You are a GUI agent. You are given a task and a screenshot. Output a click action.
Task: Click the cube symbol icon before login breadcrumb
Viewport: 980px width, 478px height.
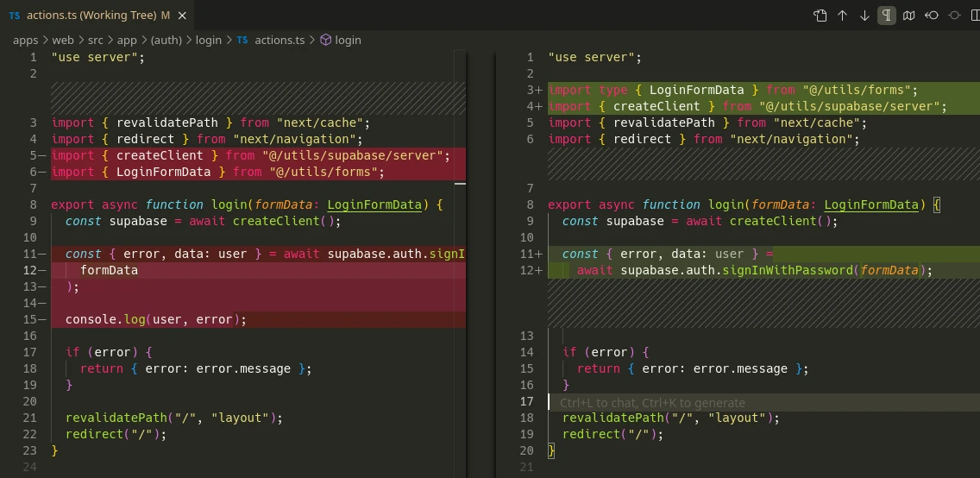click(325, 40)
